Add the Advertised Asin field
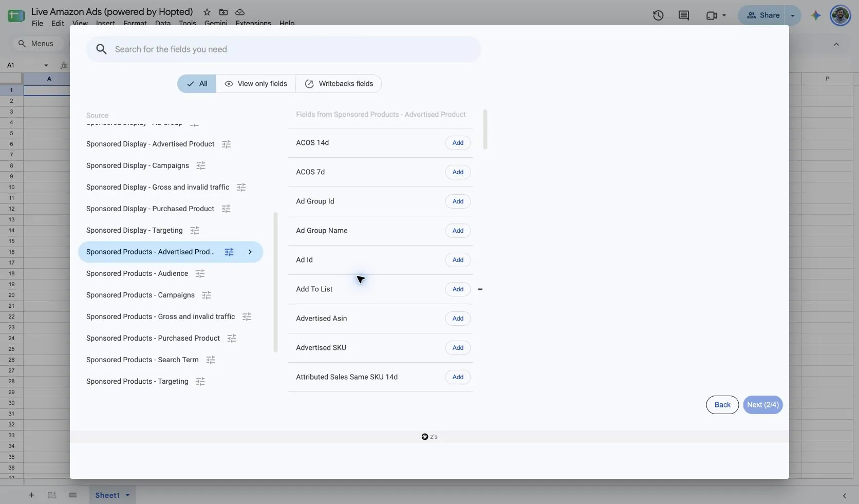 point(458,319)
